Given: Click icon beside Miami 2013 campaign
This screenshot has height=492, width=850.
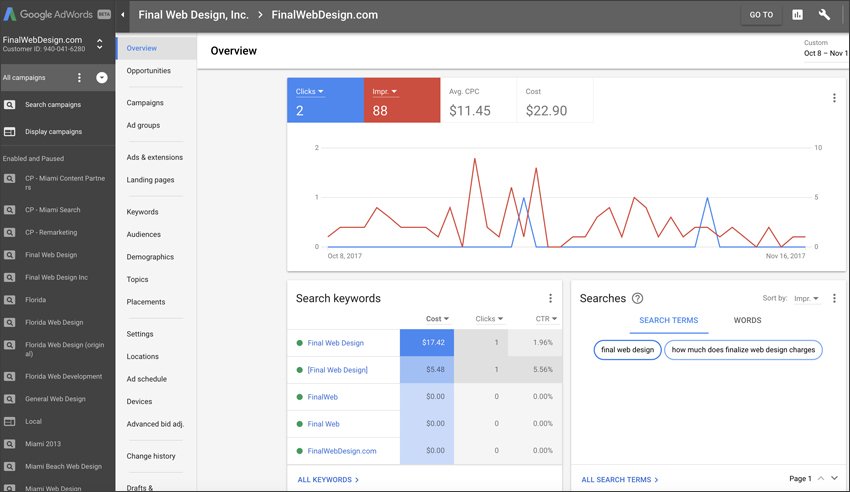Looking at the screenshot, I should coord(9,444).
